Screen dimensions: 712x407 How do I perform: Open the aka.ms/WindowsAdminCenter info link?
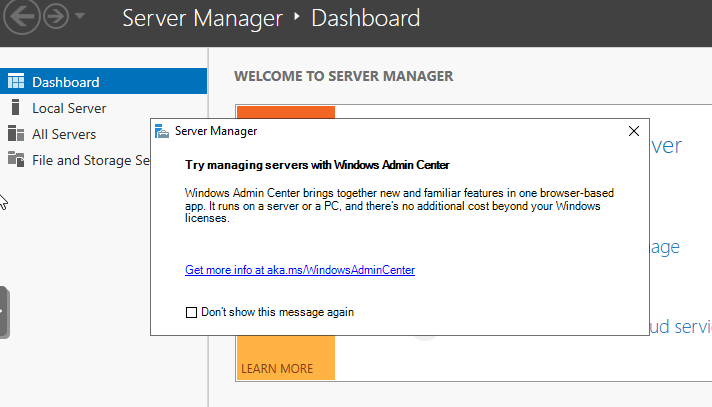click(x=300, y=270)
